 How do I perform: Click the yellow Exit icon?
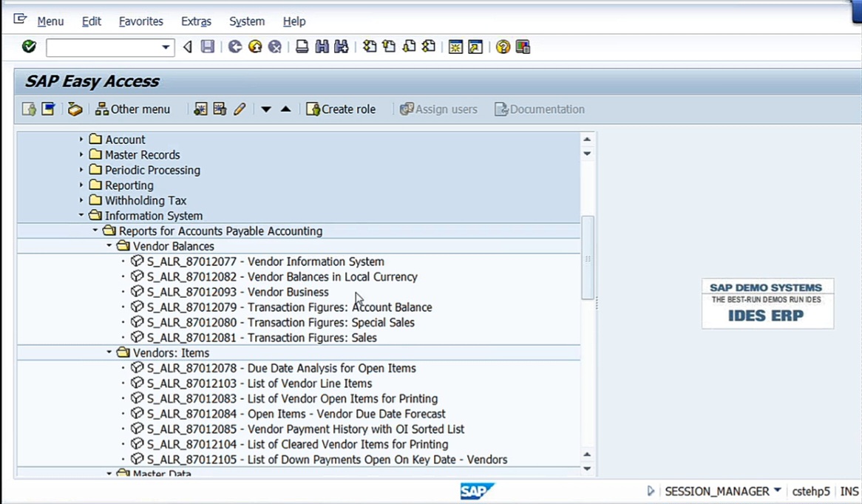255,47
